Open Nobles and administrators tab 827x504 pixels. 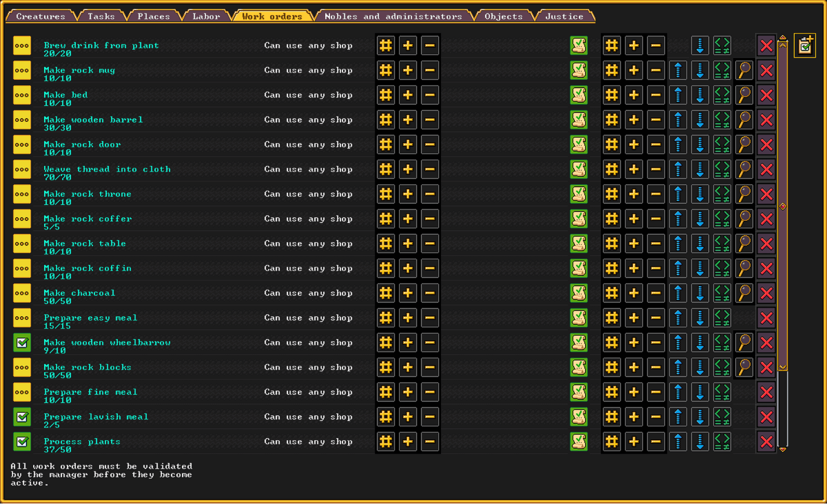click(393, 17)
